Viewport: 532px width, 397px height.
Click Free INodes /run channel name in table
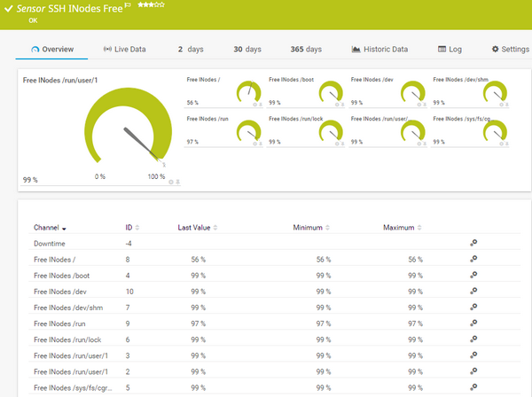(x=57, y=323)
